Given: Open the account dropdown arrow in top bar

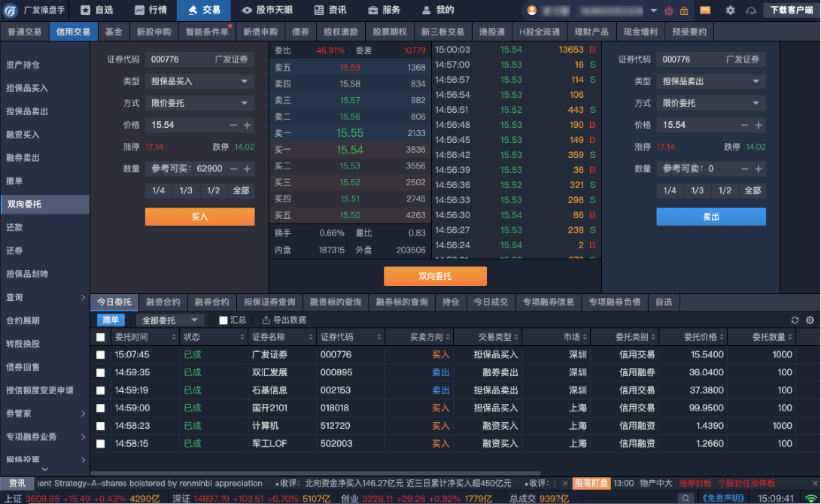Looking at the screenshot, I should click(x=653, y=11).
